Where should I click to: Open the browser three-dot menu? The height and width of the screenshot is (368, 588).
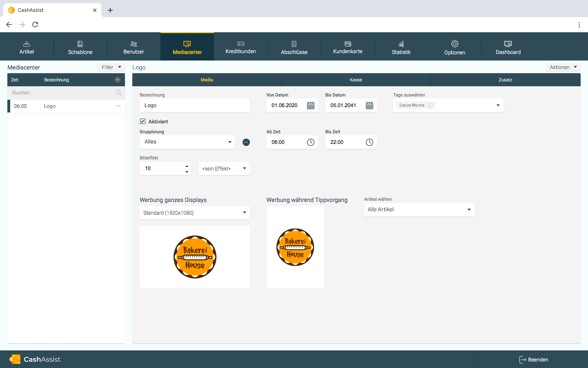click(579, 25)
